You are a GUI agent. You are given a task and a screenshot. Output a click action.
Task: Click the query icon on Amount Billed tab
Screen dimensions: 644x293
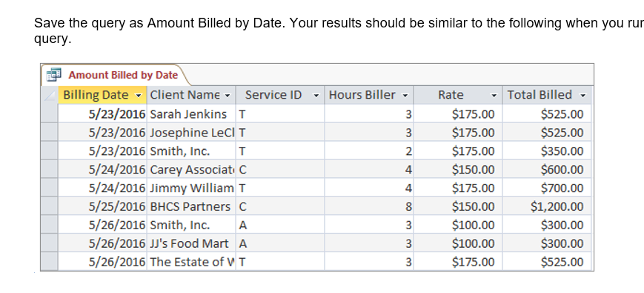coord(54,75)
